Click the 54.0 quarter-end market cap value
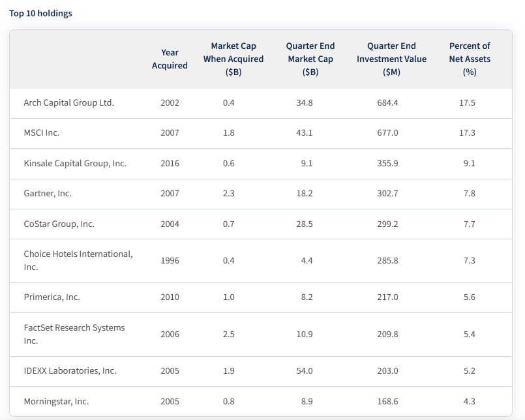The width and height of the screenshot is (525, 420). click(x=305, y=371)
